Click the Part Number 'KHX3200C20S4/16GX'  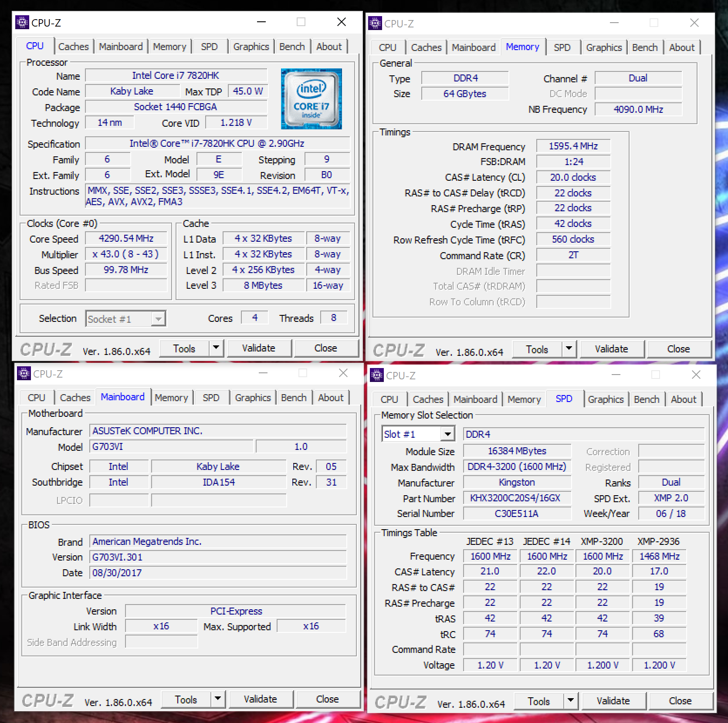pos(517,498)
